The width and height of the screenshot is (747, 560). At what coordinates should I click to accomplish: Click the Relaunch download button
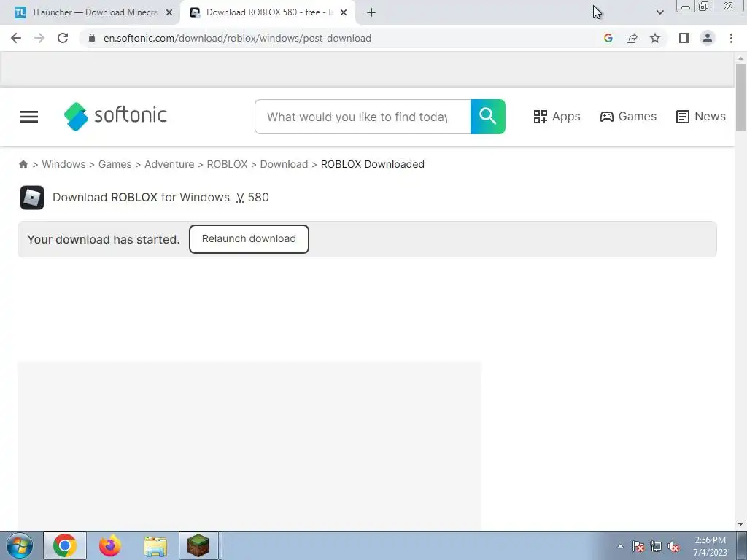coord(249,239)
